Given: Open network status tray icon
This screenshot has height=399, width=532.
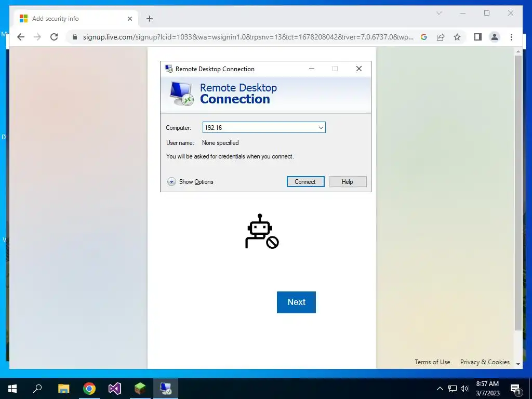Looking at the screenshot, I should tap(453, 389).
